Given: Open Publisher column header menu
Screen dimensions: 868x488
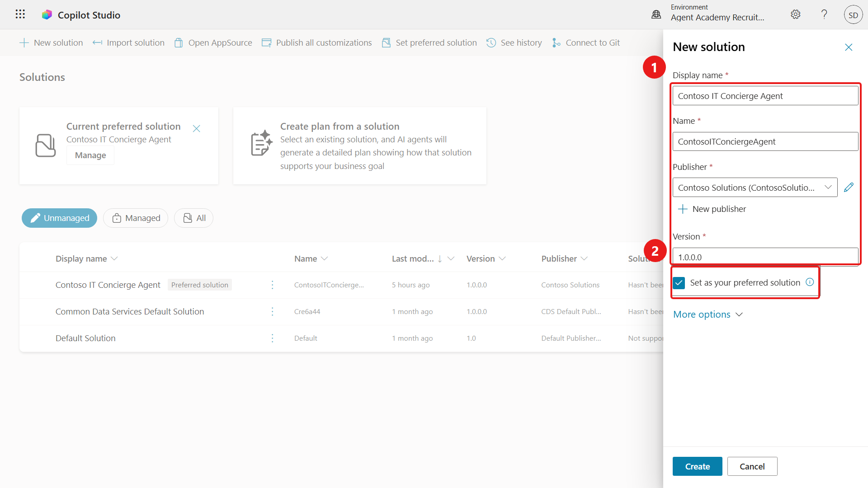Looking at the screenshot, I should 564,258.
